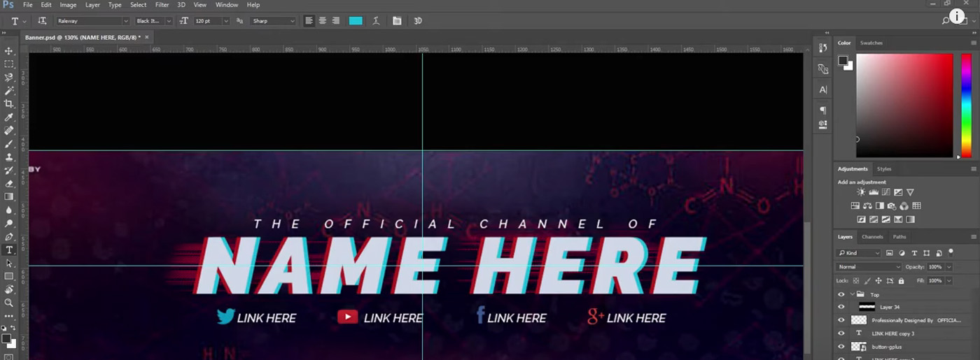Switch to the Channels tab
This screenshot has width=980, height=360.
click(x=872, y=237)
